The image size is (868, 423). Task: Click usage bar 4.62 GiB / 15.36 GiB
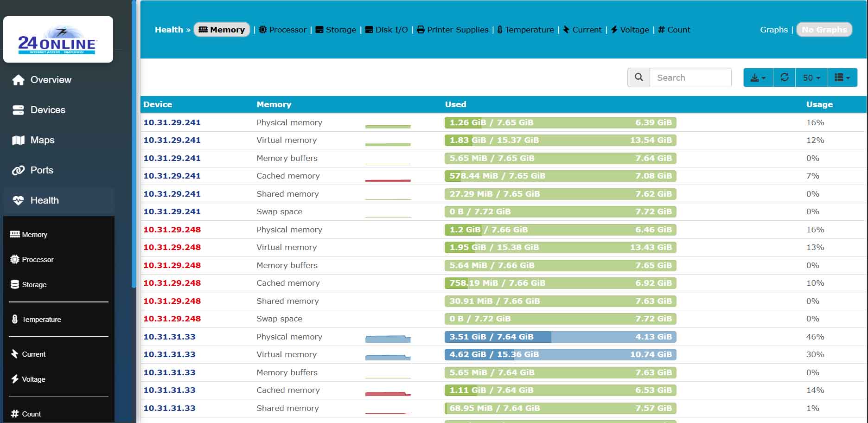tap(560, 354)
